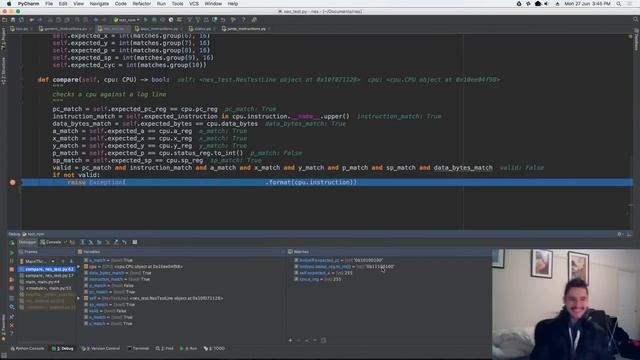Click the Spotlight search icon in menu bar
Viewport: 640px width, 360px height.
point(619,4)
